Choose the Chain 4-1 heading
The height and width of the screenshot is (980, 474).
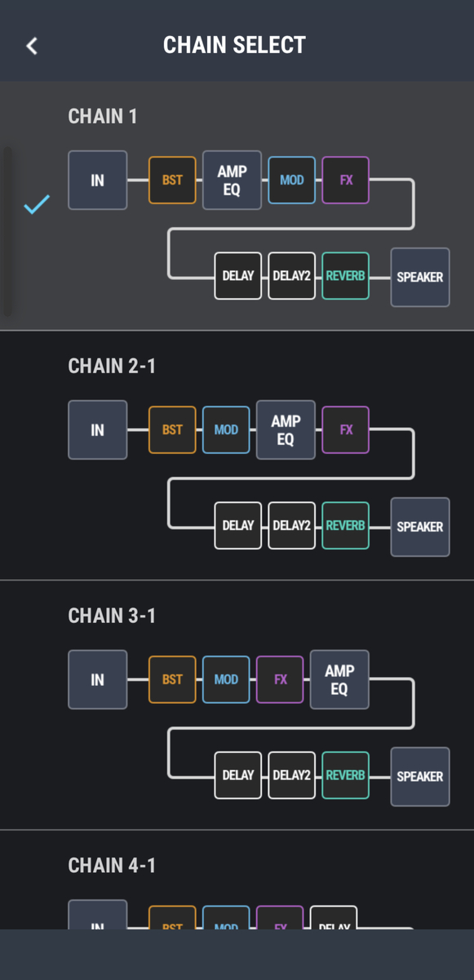pos(112,866)
